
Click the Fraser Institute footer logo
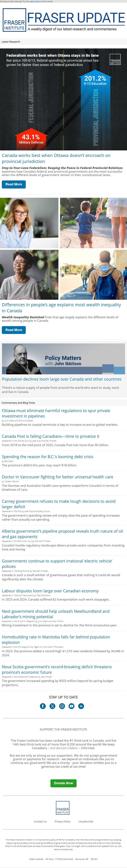click(x=62, y=808)
